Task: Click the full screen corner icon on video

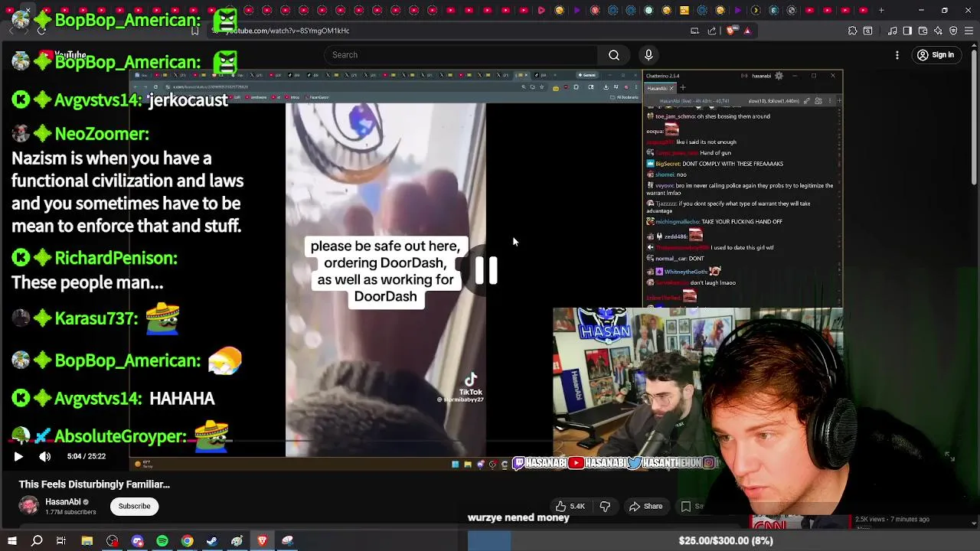Action: 949,456
